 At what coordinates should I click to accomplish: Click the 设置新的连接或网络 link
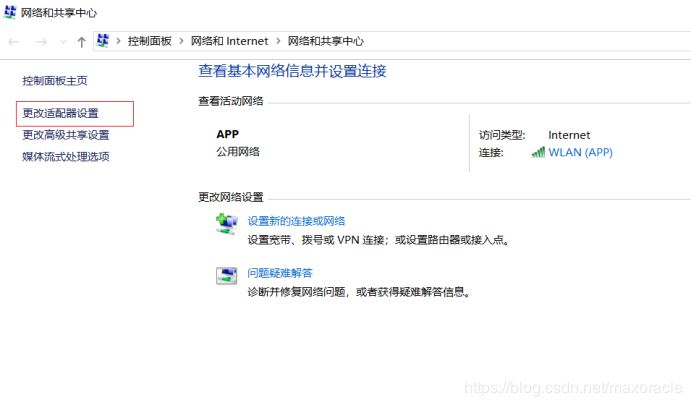click(296, 221)
